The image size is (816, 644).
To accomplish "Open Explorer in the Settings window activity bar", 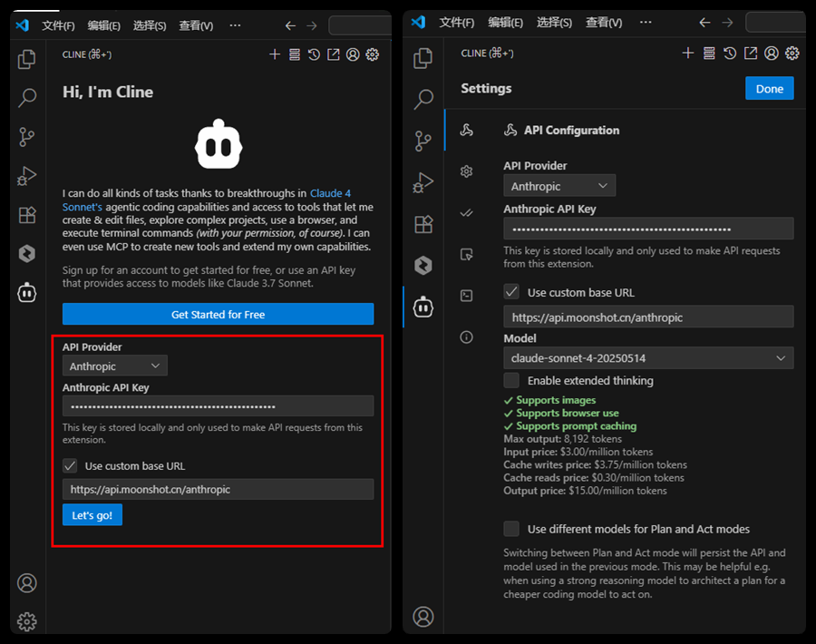I will [x=423, y=58].
